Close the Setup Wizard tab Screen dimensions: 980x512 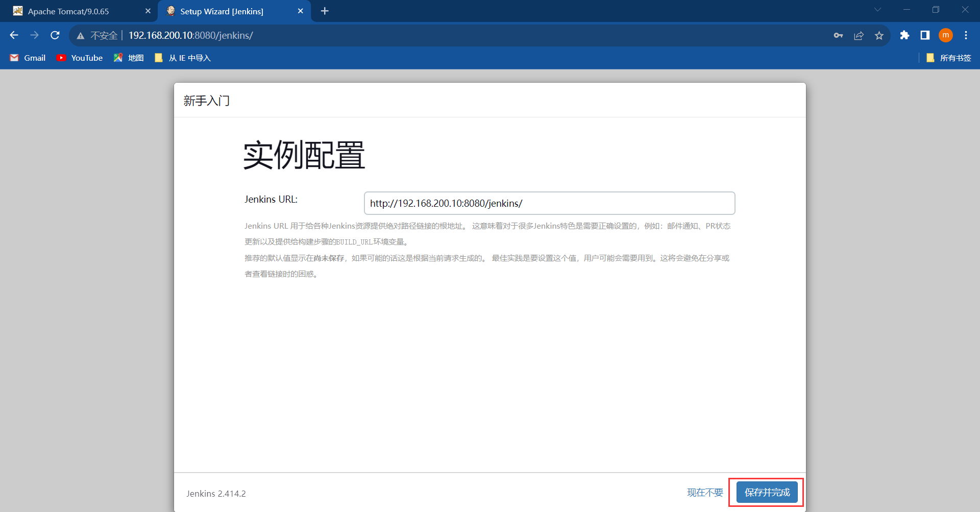pos(300,11)
